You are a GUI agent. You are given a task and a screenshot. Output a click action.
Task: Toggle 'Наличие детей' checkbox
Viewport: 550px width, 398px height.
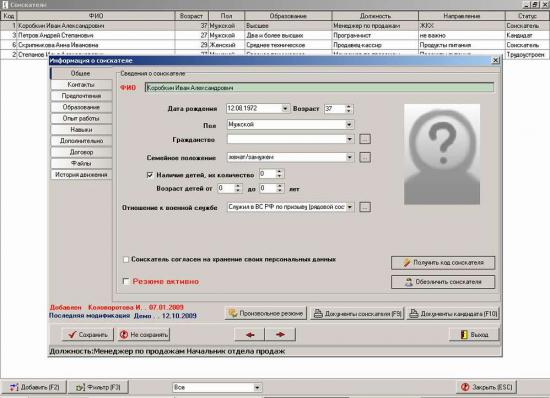tap(150, 175)
